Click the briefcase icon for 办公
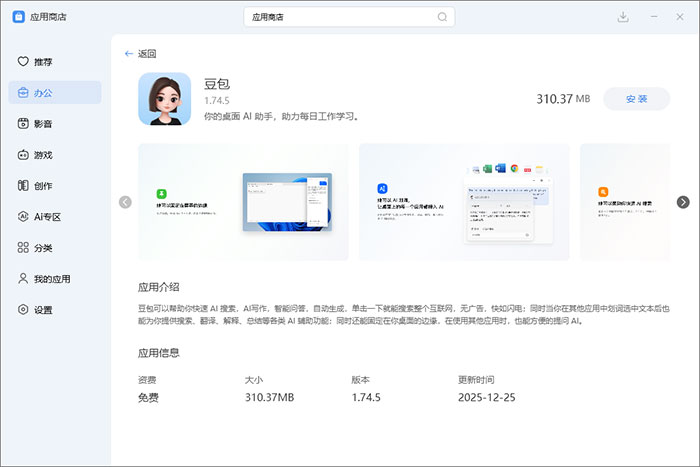The height and width of the screenshot is (467, 700). (x=23, y=92)
